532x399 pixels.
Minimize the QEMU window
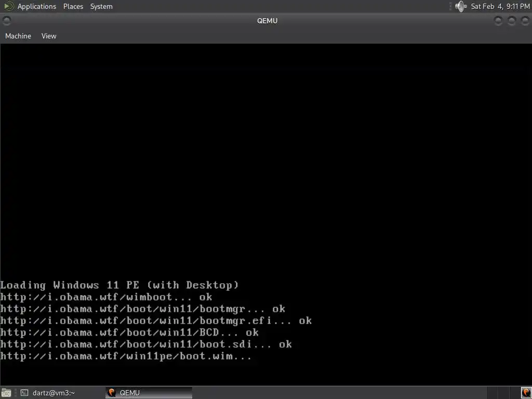point(498,21)
